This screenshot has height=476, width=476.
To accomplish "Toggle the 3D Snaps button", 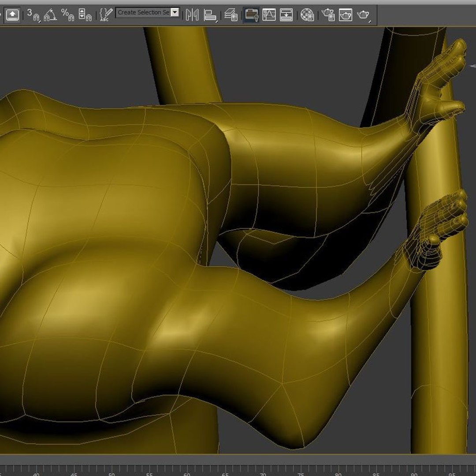I will [33, 15].
